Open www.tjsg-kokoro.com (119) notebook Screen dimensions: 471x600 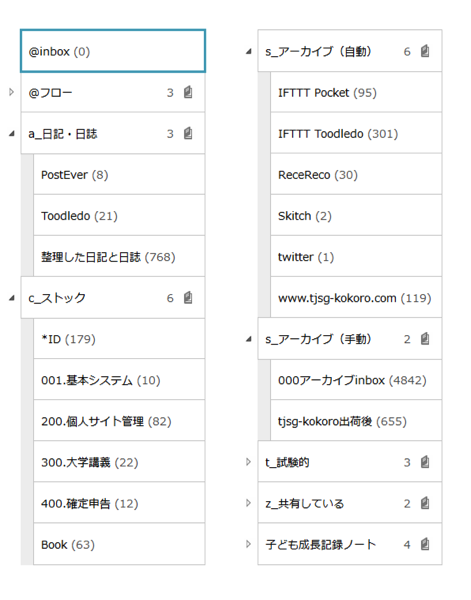(x=356, y=297)
